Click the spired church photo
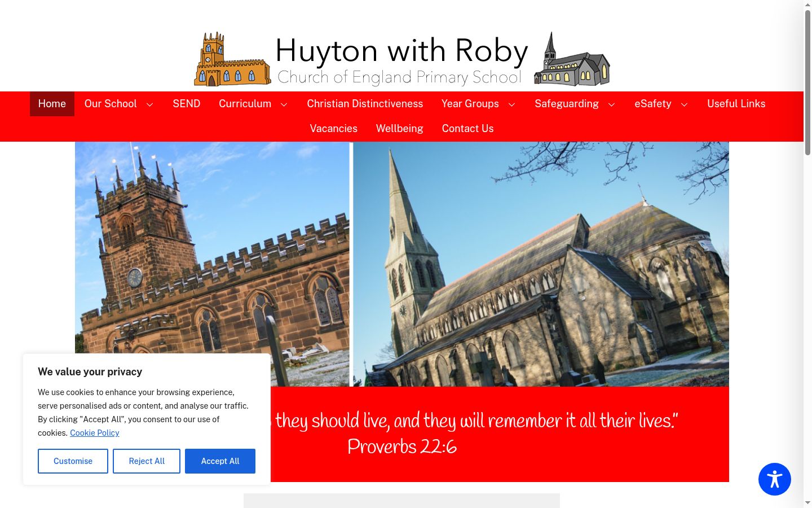 [x=541, y=264]
